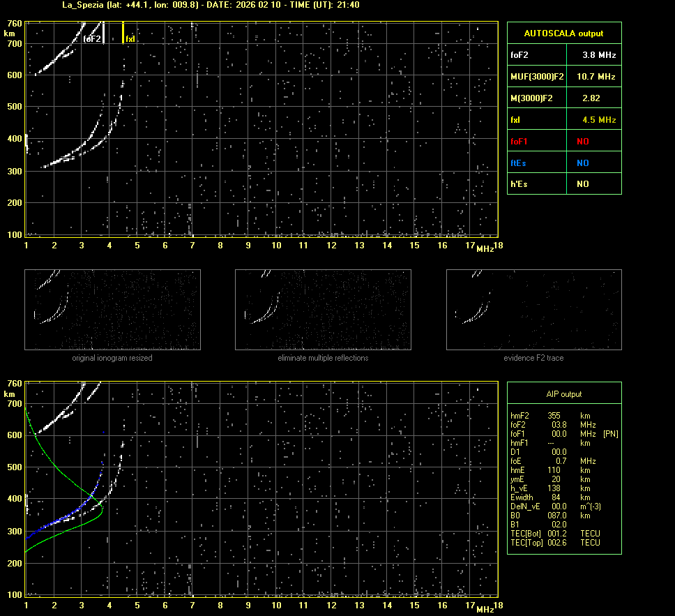
Task: Click the TEC[Top] 002.6 TECU line
Action: [x=555, y=543]
